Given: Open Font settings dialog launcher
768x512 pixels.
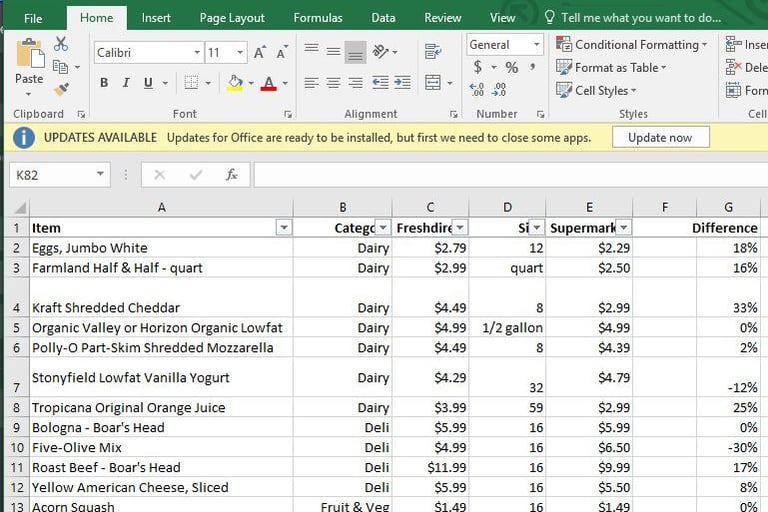Looking at the screenshot, I should coord(288,114).
